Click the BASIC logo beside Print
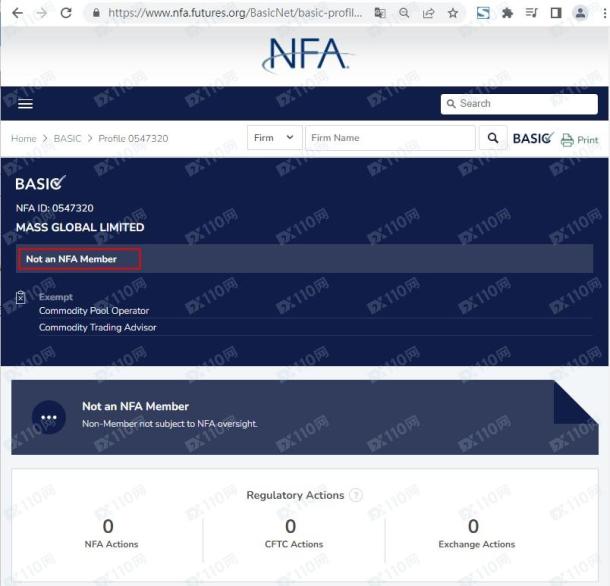The height and width of the screenshot is (586, 610). click(533, 138)
